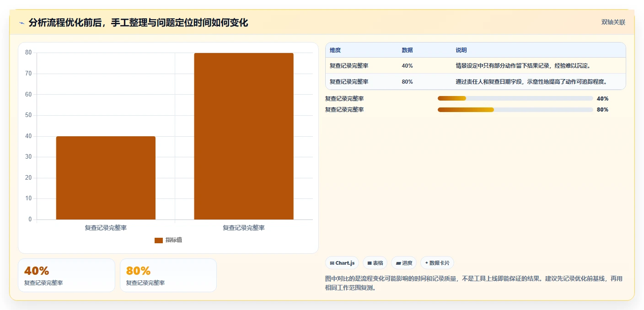Screen dimensions: 644x310
Task: Click the y-axis tick label 70
Action: [28, 73]
